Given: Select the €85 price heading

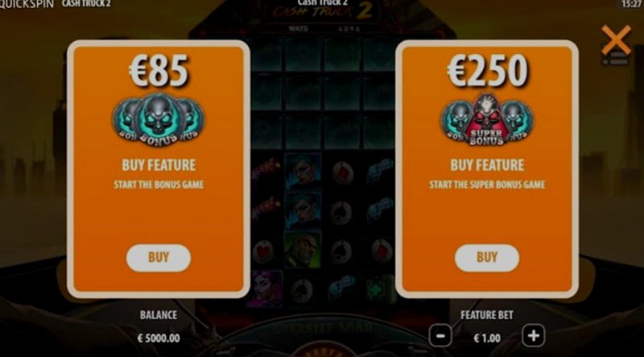Looking at the screenshot, I should pyautogui.click(x=159, y=70).
